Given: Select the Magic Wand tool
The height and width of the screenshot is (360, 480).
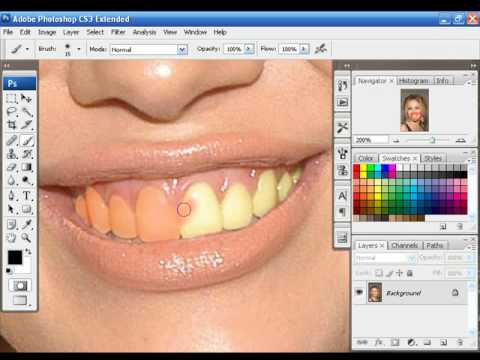Looking at the screenshot, I should click(x=26, y=112).
